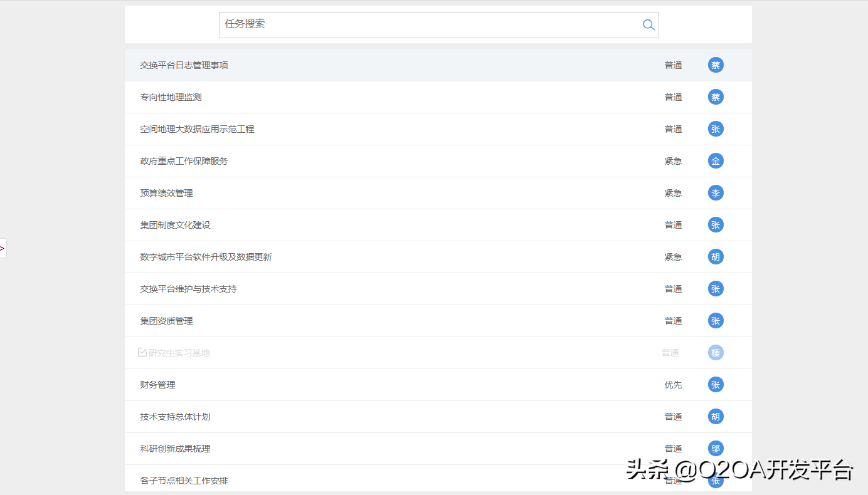Click 蔡 avatar on 交换平台日志管理事项 row
The width and height of the screenshot is (868, 495).
click(716, 65)
